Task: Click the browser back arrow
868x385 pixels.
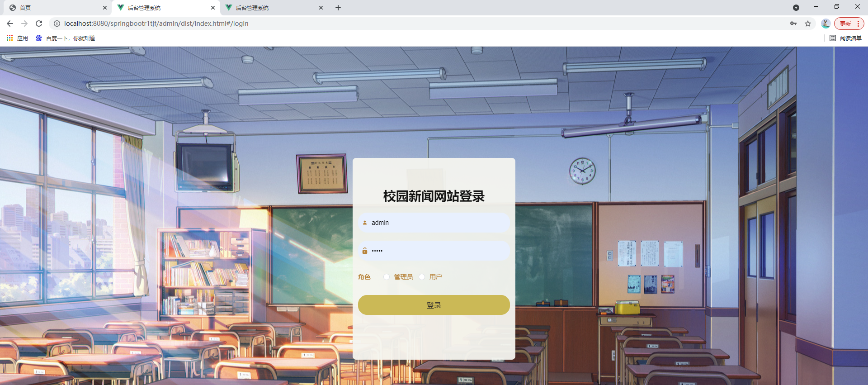Action: tap(10, 24)
